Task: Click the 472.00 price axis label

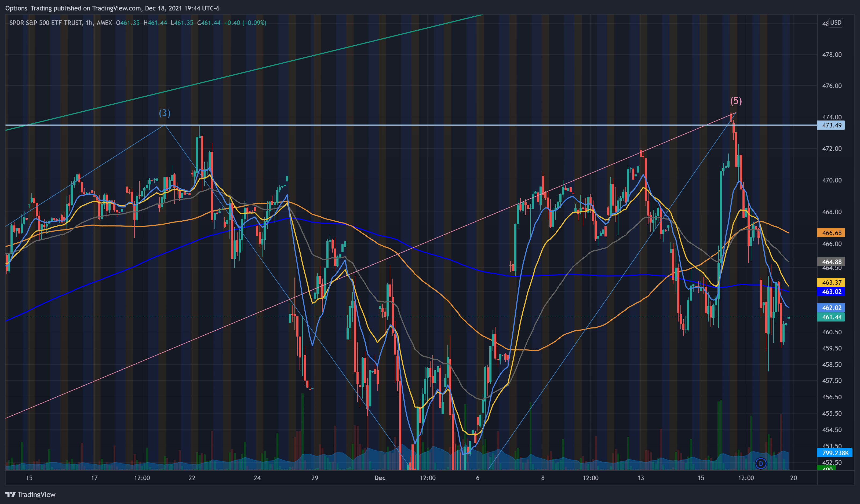Action: (x=832, y=148)
